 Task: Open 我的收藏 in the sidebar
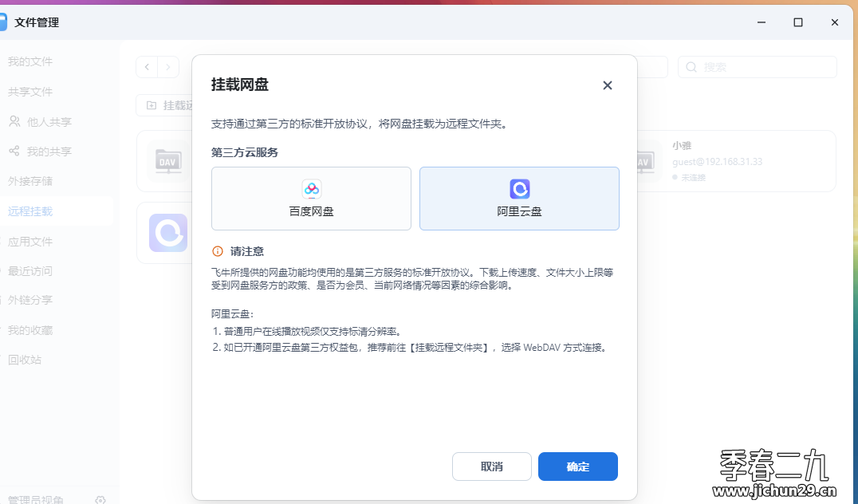30,330
